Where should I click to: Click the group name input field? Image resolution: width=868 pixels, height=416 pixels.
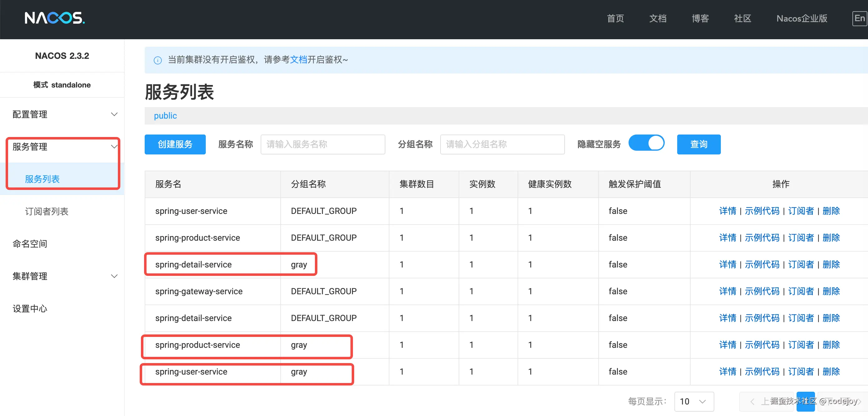[502, 144]
